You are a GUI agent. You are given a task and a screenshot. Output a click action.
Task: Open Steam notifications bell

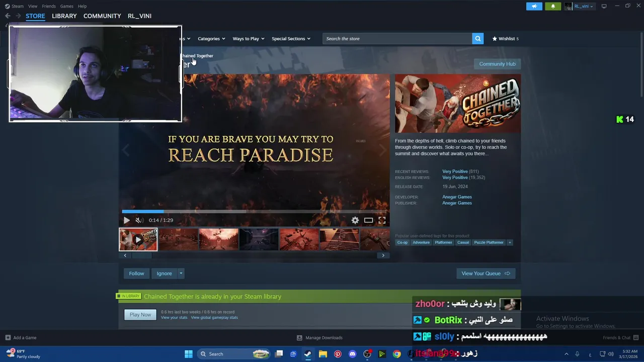pyautogui.click(x=553, y=6)
